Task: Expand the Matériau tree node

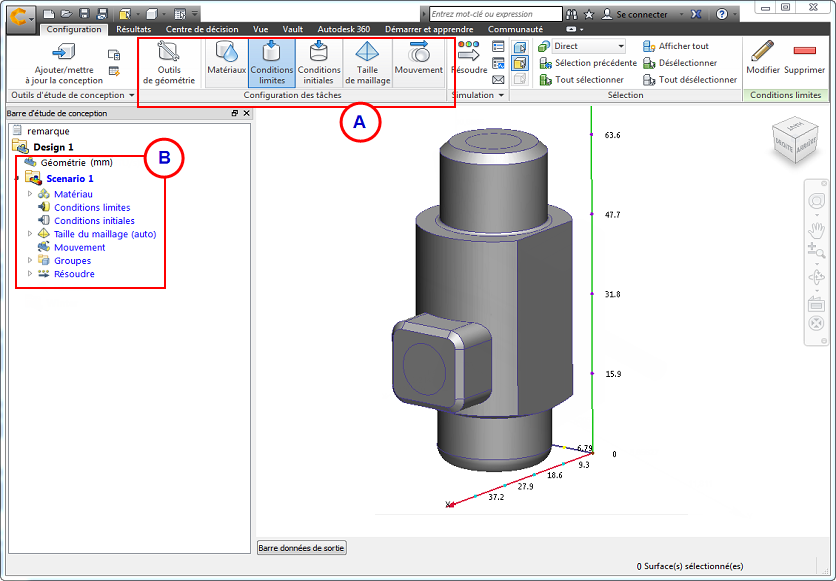Action: pos(30,193)
